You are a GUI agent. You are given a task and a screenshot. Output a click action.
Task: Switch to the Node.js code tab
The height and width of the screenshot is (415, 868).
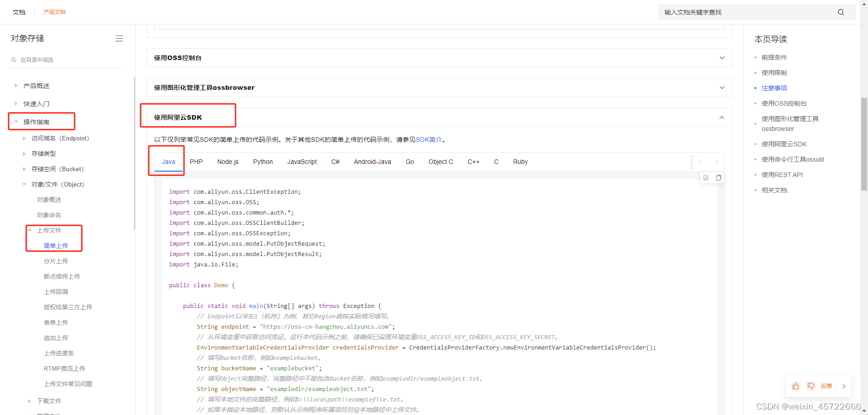pos(228,162)
